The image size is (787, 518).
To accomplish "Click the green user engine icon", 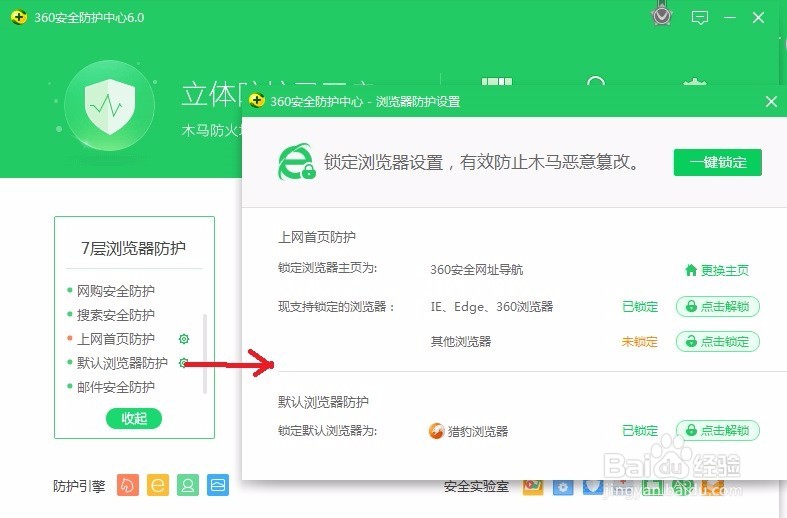I will [188, 485].
